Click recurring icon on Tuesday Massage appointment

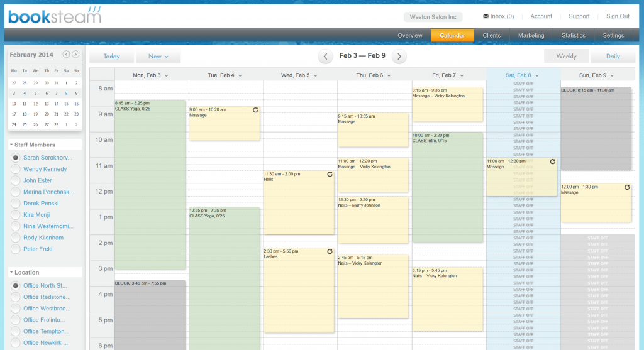click(255, 110)
